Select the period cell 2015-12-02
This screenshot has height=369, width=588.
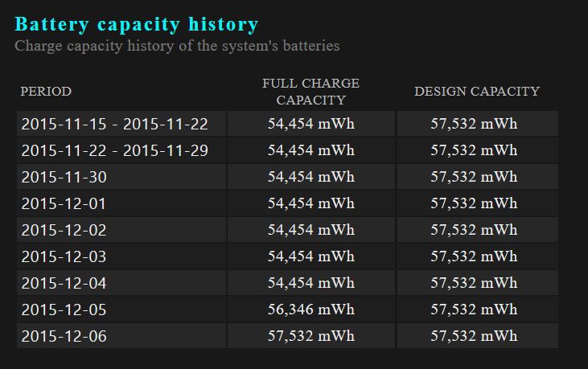(121, 230)
